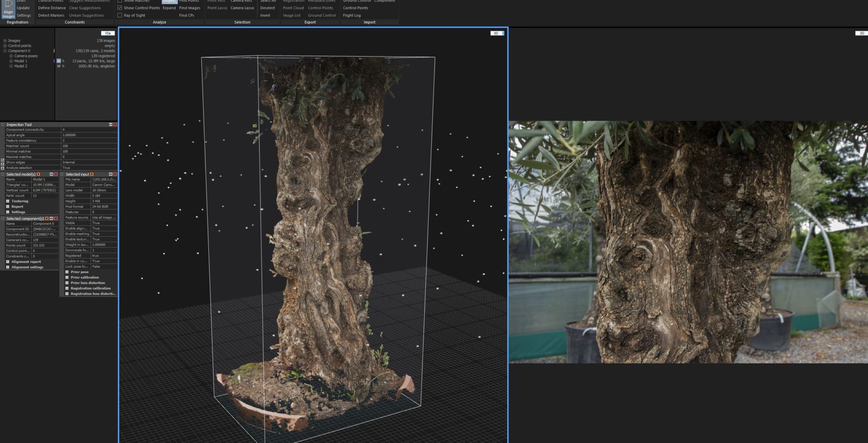Click orange dropdown icon on Selected input
868x443 pixels.
point(92,174)
